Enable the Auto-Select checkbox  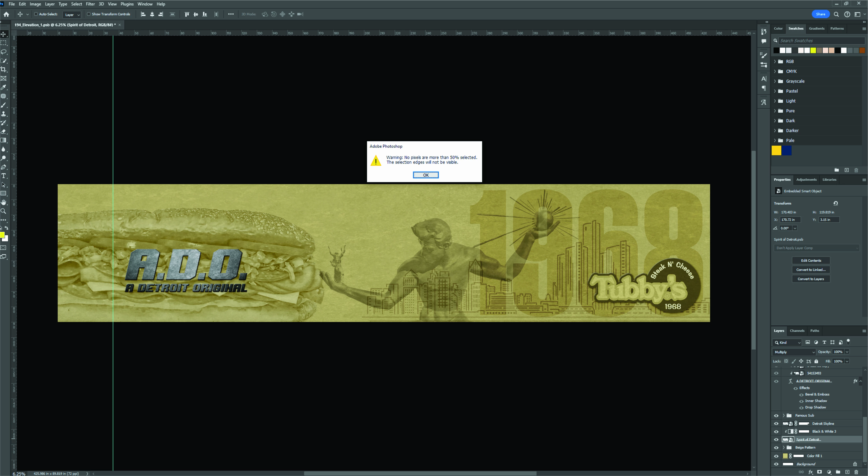[36, 14]
